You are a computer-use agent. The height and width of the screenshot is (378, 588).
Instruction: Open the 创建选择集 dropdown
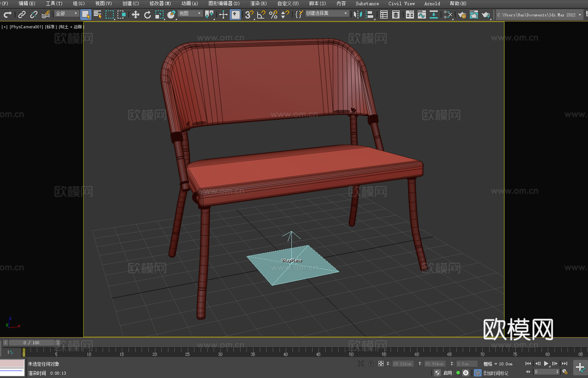[x=327, y=13]
